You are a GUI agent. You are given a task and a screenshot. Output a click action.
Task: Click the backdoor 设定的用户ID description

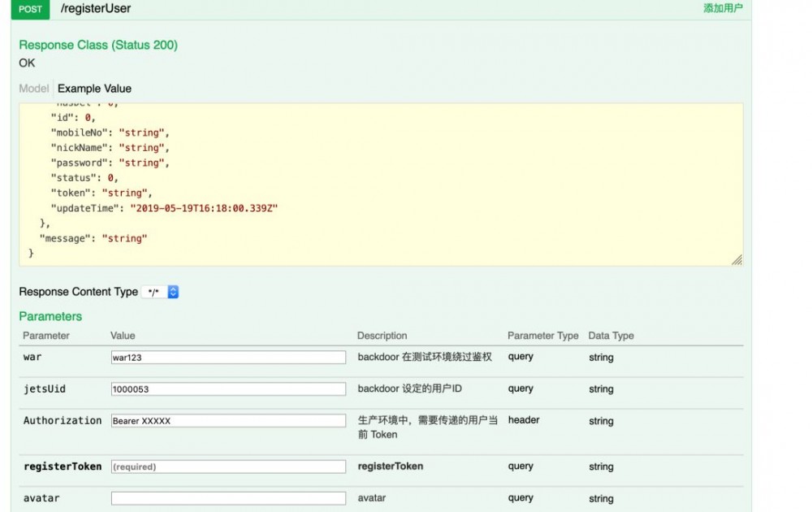pyautogui.click(x=409, y=388)
